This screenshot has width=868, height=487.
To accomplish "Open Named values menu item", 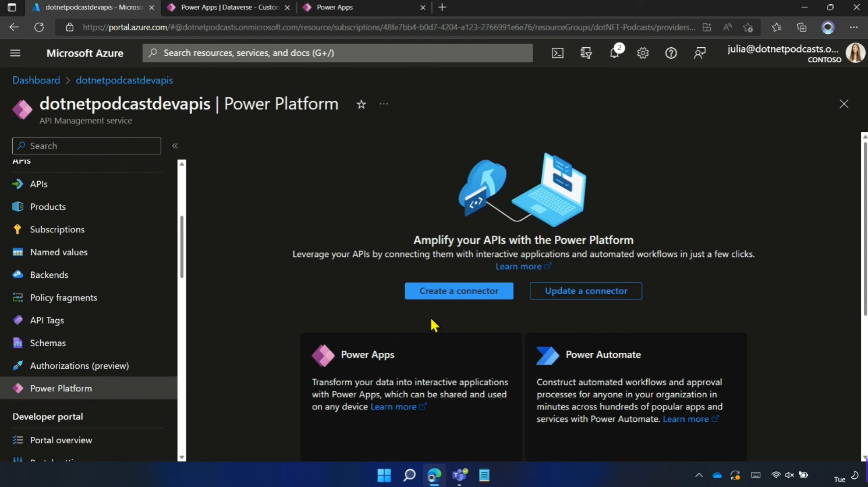I will (58, 252).
